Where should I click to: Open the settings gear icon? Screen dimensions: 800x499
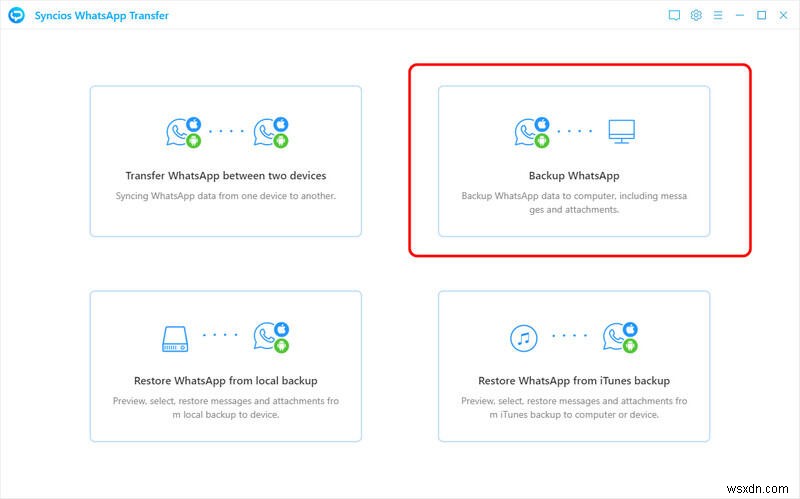[696, 15]
